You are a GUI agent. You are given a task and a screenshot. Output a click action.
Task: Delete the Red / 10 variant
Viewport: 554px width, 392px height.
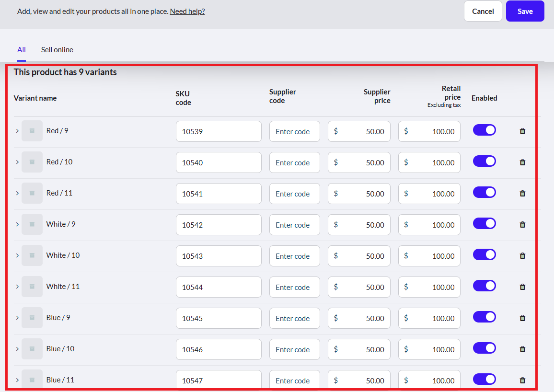coord(522,162)
